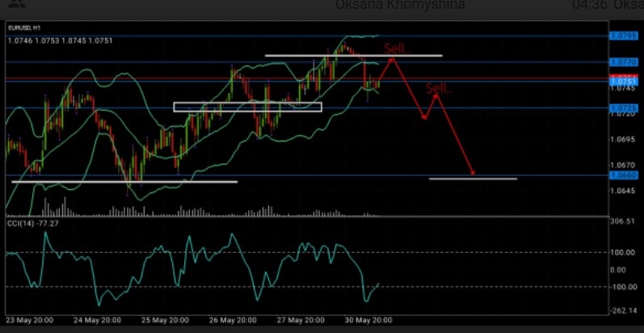The image size is (644, 333).
Task: Click the 1.0795 price level tag
Action: 622,36
